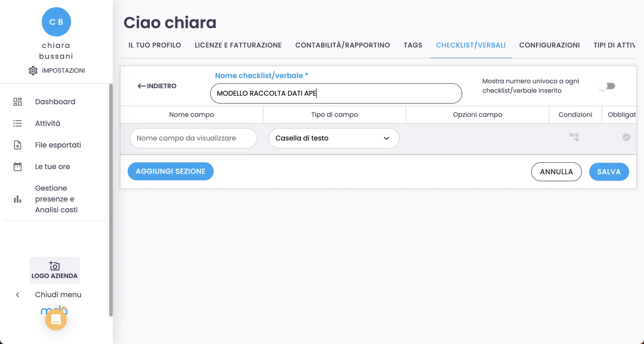This screenshot has width=644, height=344.
Task: Click the Condizioni tree icon in field row
Action: click(574, 137)
